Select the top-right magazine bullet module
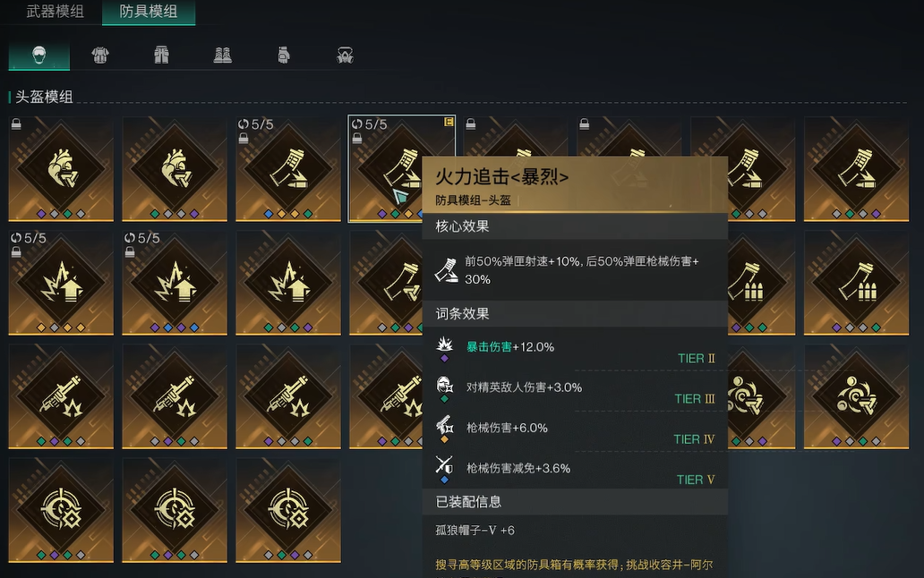Image resolution: width=924 pixels, height=578 pixels. tap(856, 169)
